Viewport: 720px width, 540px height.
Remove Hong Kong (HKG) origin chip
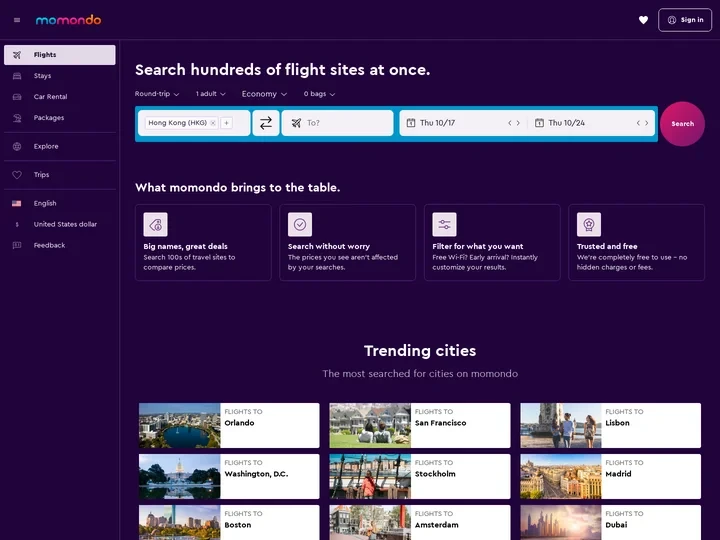coord(213,123)
